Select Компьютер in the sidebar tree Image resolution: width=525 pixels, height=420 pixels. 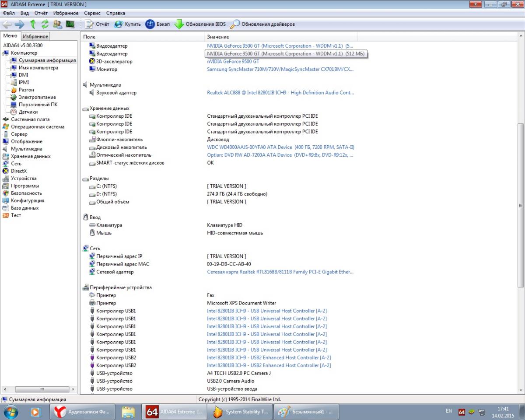pos(24,53)
